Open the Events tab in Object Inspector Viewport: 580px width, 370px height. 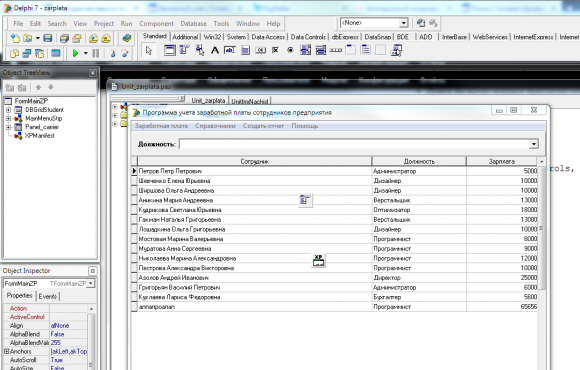point(48,296)
